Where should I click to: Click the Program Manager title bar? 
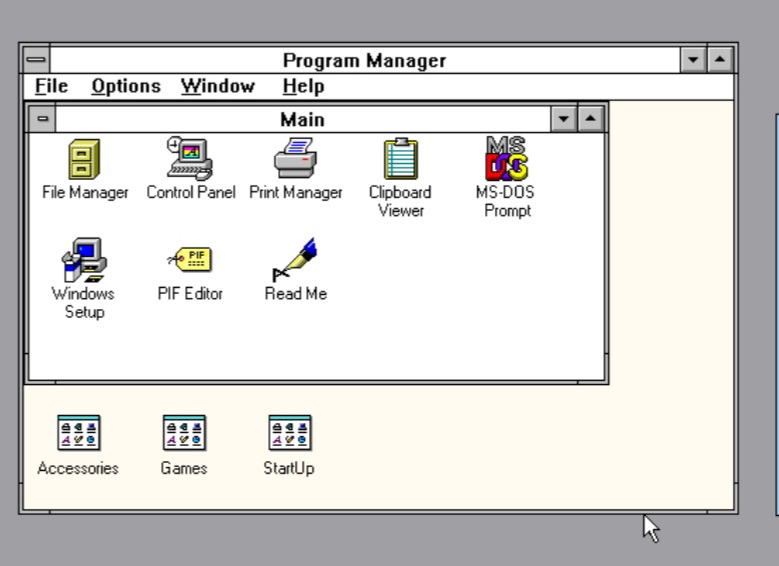(364, 60)
